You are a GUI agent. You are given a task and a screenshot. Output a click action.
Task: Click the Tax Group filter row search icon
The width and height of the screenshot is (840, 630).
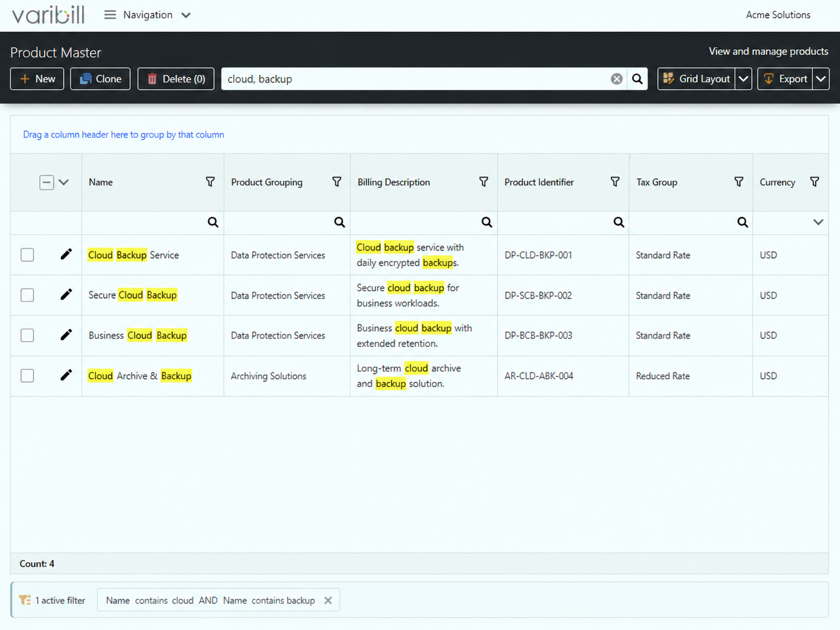pyautogui.click(x=743, y=222)
